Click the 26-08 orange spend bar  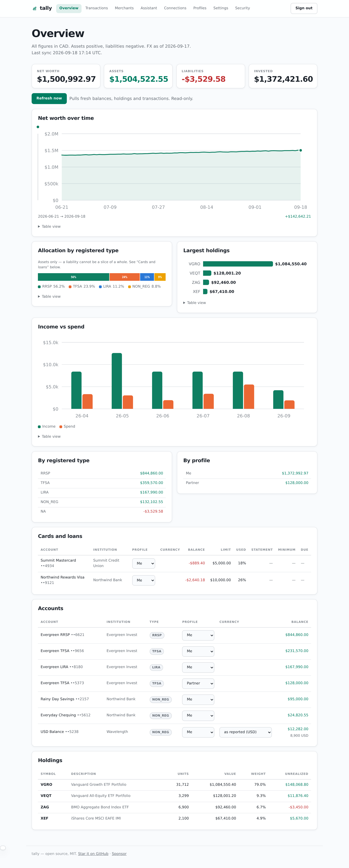point(249,397)
